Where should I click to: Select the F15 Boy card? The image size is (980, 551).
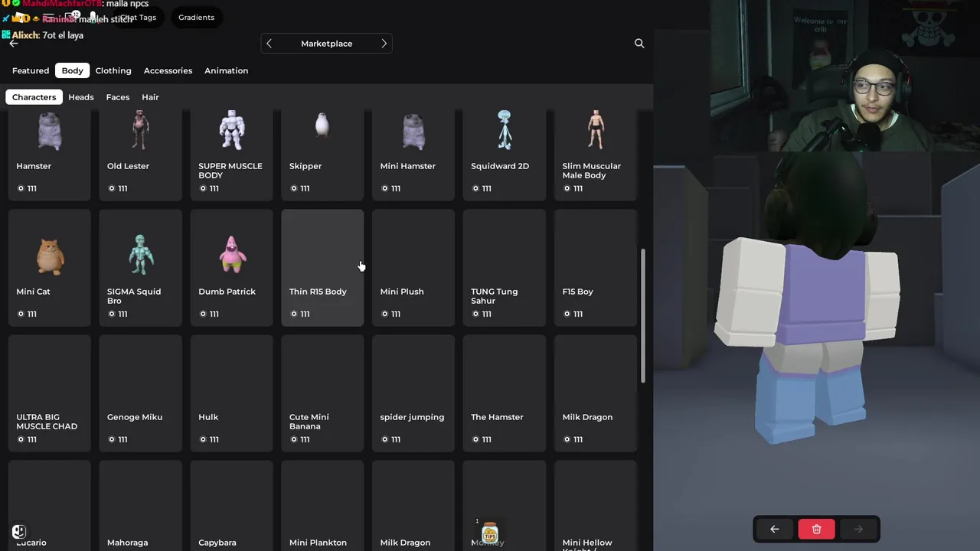pyautogui.click(x=596, y=268)
